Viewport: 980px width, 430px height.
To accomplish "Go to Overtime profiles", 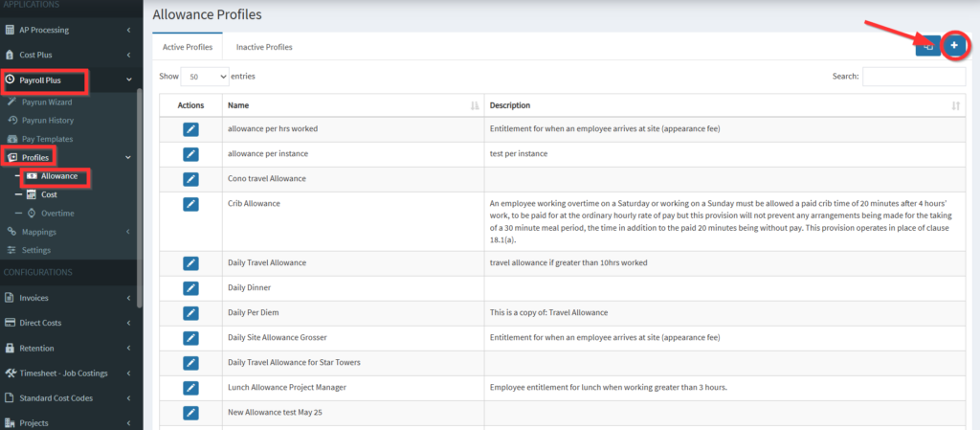I will pos(56,213).
